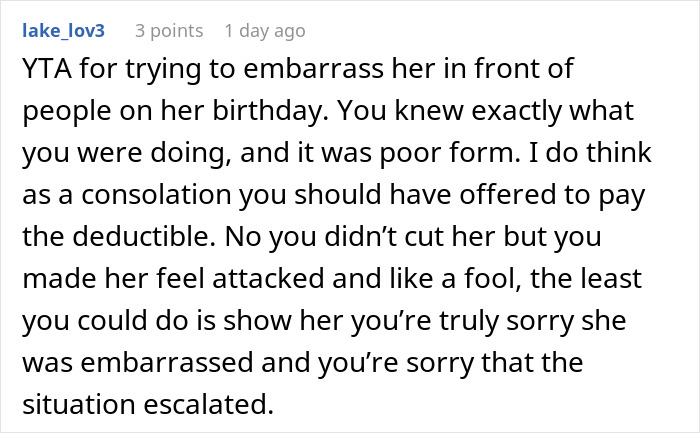Screen dimensions: 700x433
Task: Open the 1 day ago timestamp permalink
Action: click(x=265, y=31)
